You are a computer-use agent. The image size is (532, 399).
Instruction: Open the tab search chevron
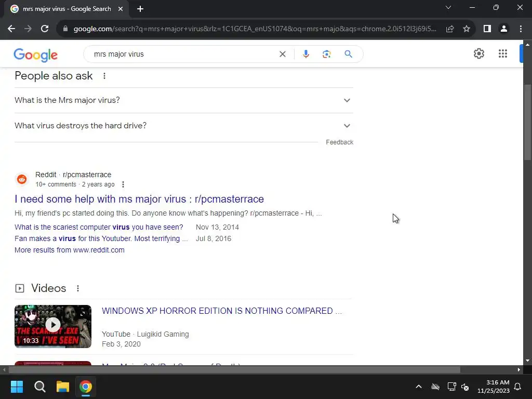pos(448,7)
